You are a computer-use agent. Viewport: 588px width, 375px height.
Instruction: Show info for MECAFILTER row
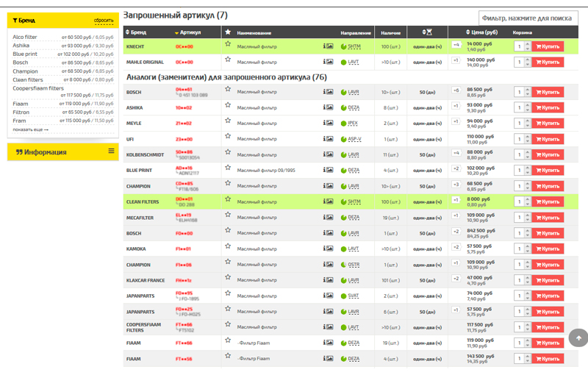click(x=324, y=217)
